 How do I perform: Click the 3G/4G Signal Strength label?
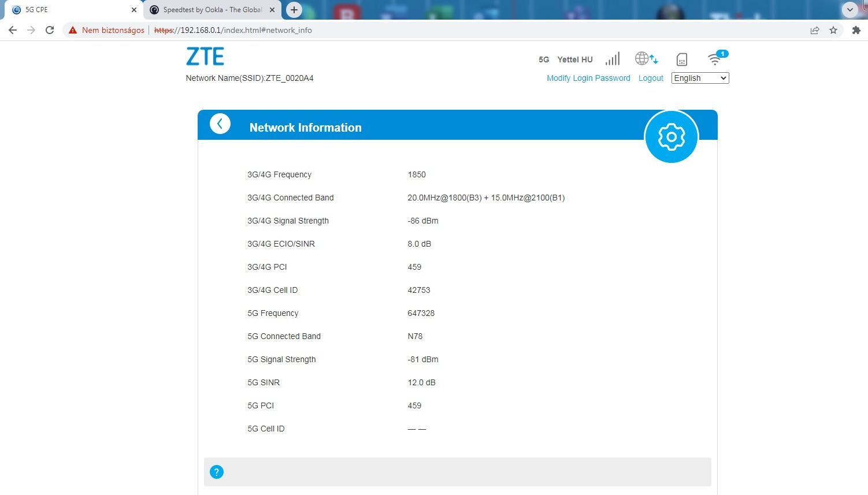click(288, 221)
